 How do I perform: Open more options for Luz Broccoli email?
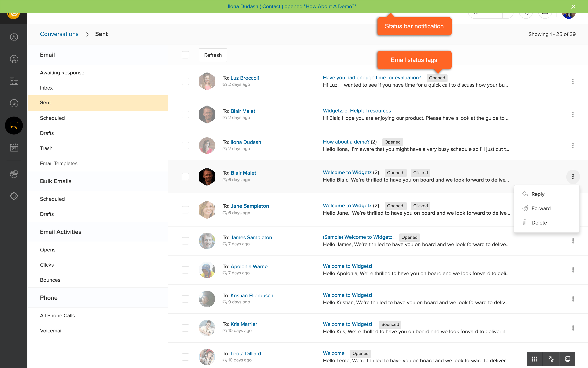click(x=573, y=81)
